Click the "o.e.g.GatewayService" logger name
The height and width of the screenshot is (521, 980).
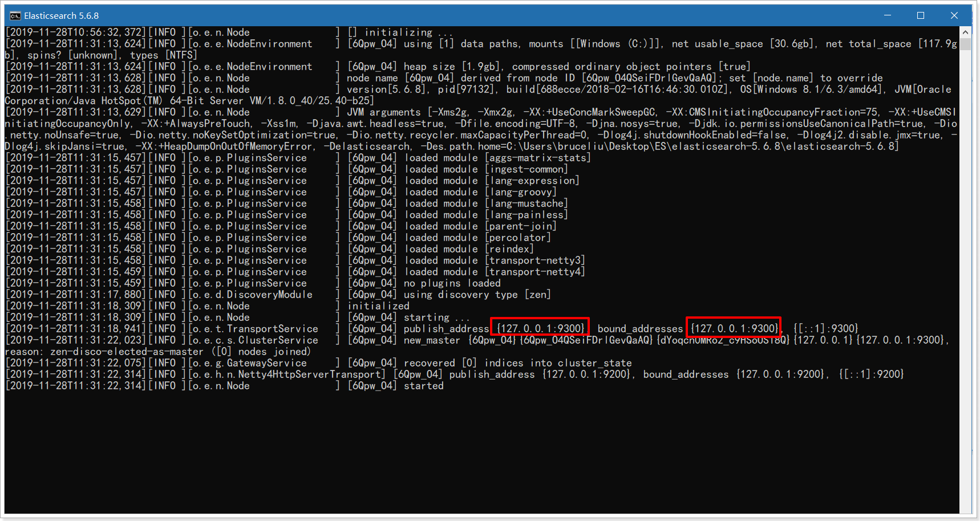click(x=250, y=363)
